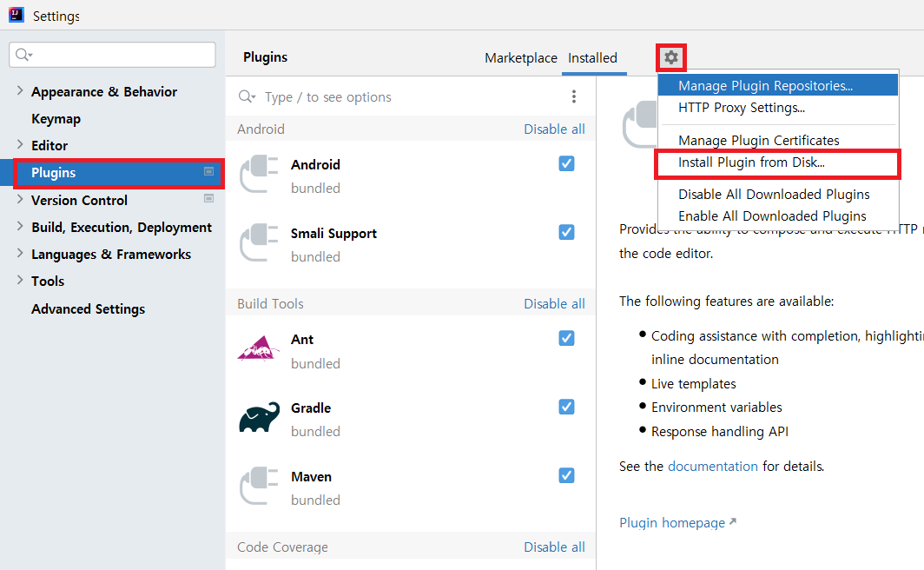Click the project-level icon beside Plugins
Screen dimensions: 924x570
tap(208, 171)
